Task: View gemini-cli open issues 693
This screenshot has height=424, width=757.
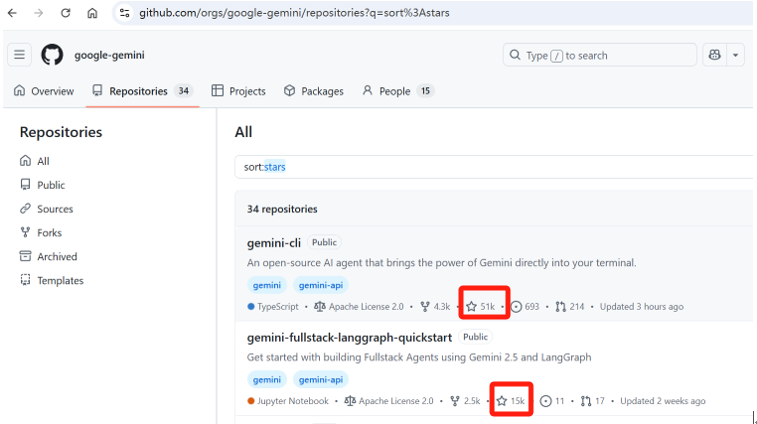Action: (525, 306)
